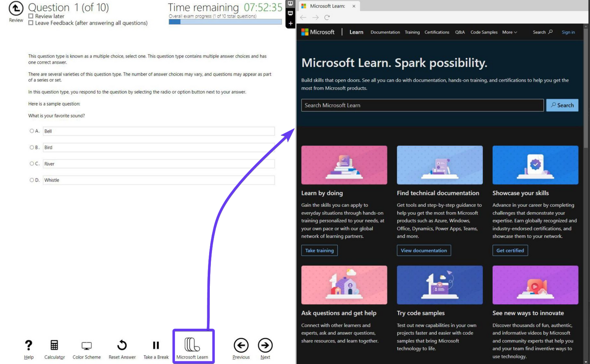Viewport: 590px width, 364px height.
Task: Enable the Review later checkbox
Action: (x=31, y=16)
